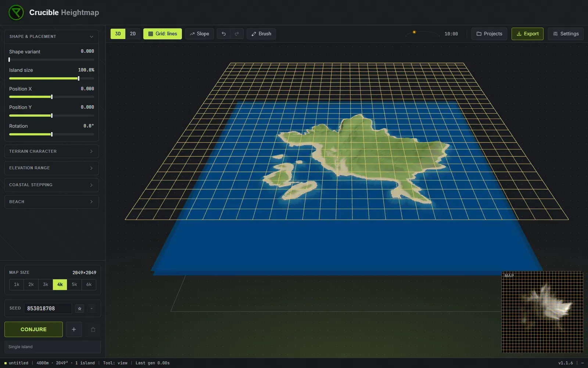
Task: Click the Shape variant slider
Action: click(x=51, y=60)
